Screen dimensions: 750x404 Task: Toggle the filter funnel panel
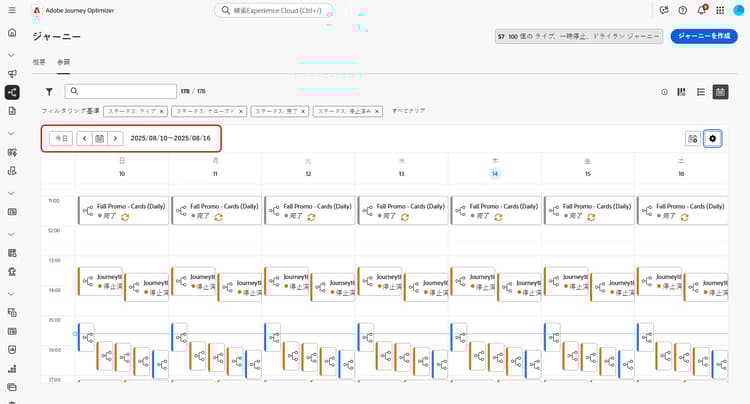pyautogui.click(x=49, y=91)
